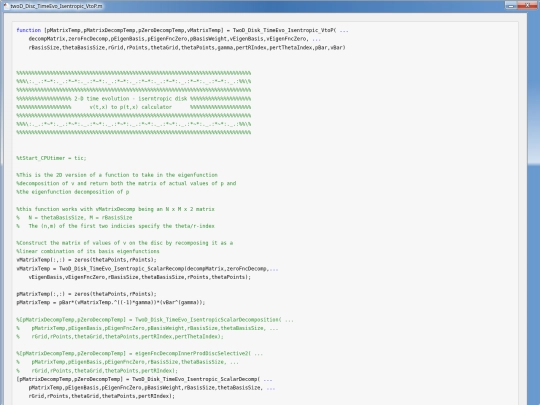Click the last line 'rGrid,rPoints,thetaGrid,thetaPoints,pertRIndex);'
Image resolution: width=540 pixels, height=405 pixels.
point(102,396)
